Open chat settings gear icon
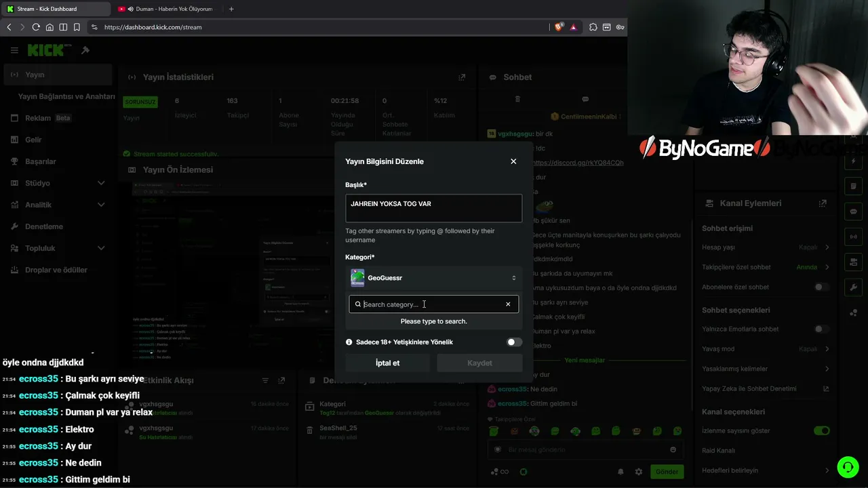Image resolution: width=868 pixels, height=488 pixels. click(x=638, y=472)
